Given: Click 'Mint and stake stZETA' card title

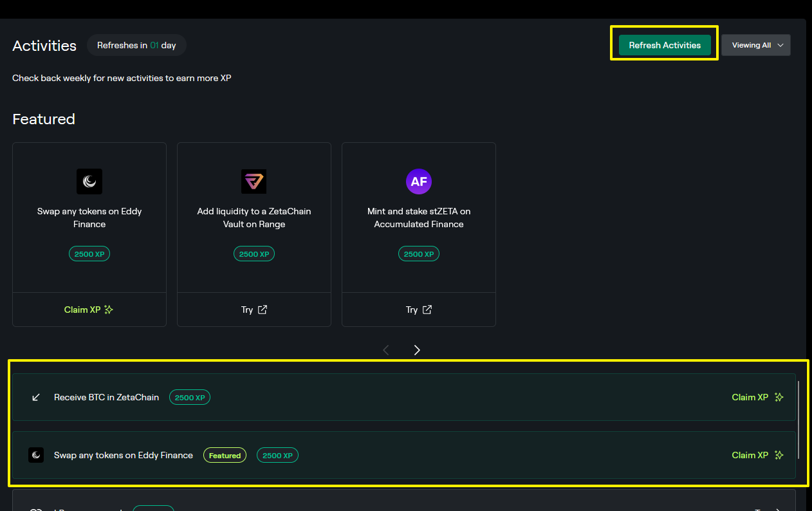Looking at the screenshot, I should pos(419,218).
